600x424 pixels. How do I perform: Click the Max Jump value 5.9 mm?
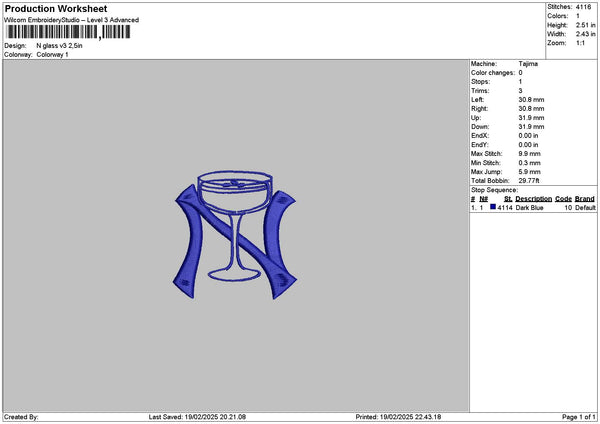pos(530,172)
